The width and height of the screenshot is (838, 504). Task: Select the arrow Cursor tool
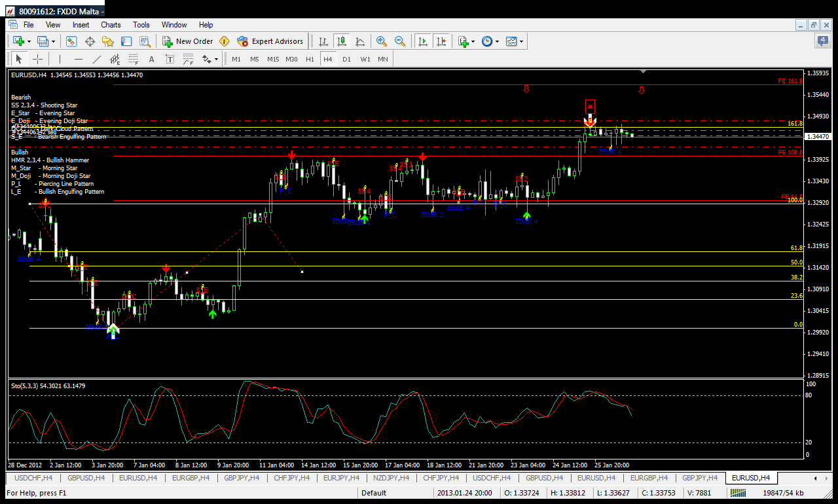[x=19, y=59]
